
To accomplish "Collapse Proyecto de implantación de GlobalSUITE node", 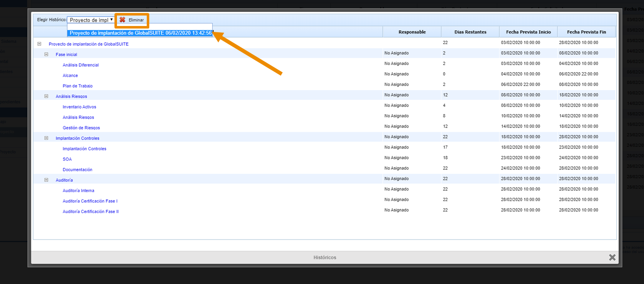I will [39, 44].
